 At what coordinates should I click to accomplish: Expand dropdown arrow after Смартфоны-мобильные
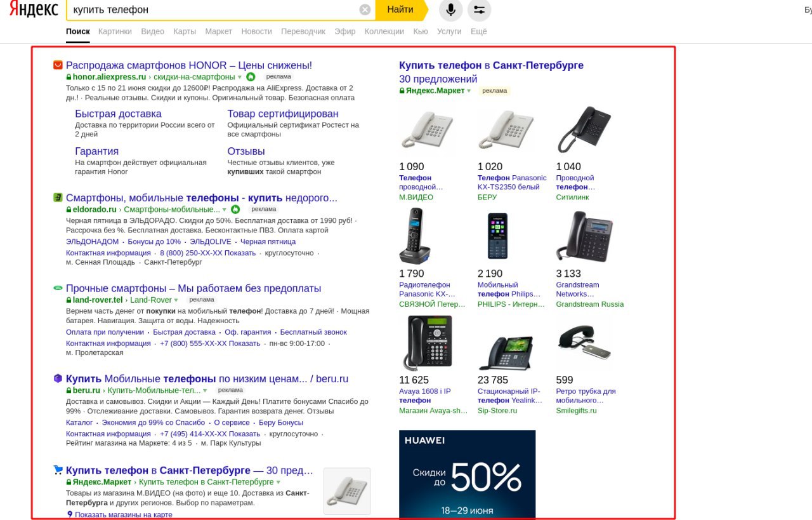225,210
